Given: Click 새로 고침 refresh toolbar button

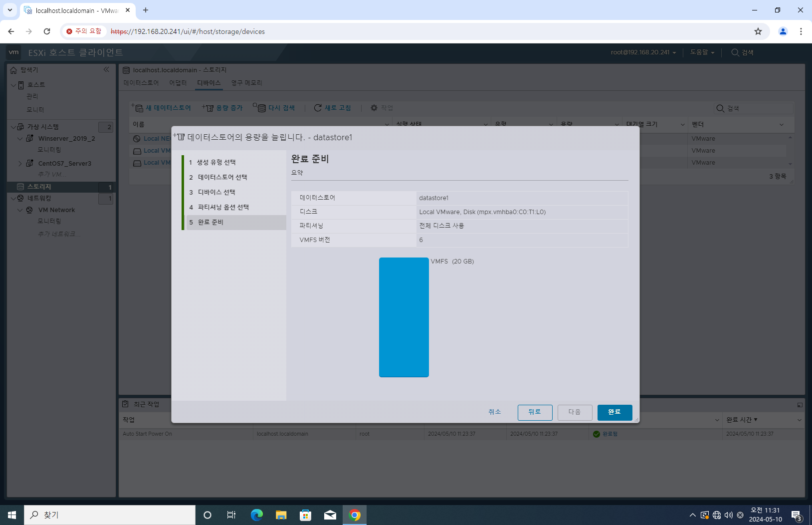Looking at the screenshot, I should (333, 108).
